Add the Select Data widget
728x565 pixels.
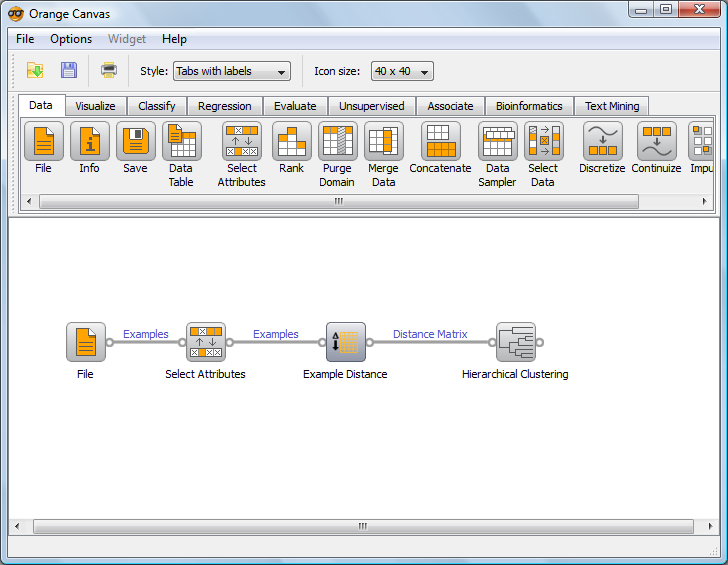pyautogui.click(x=544, y=141)
